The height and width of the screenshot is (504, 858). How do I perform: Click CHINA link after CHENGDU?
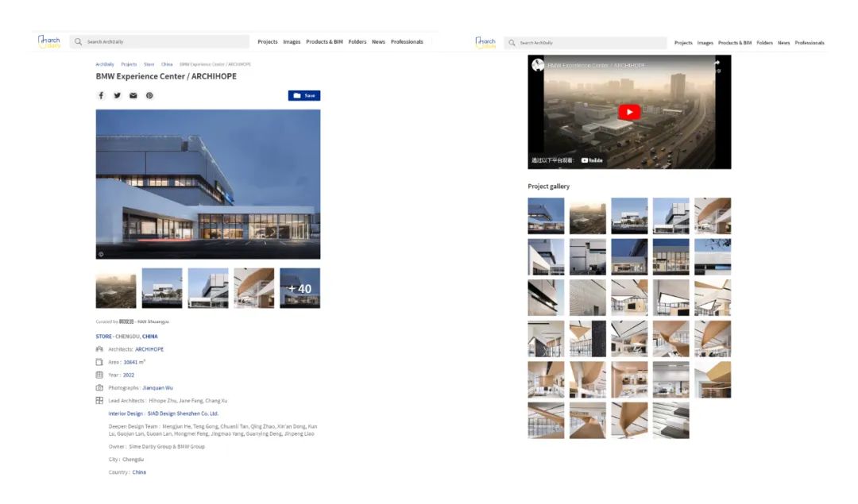point(150,337)
